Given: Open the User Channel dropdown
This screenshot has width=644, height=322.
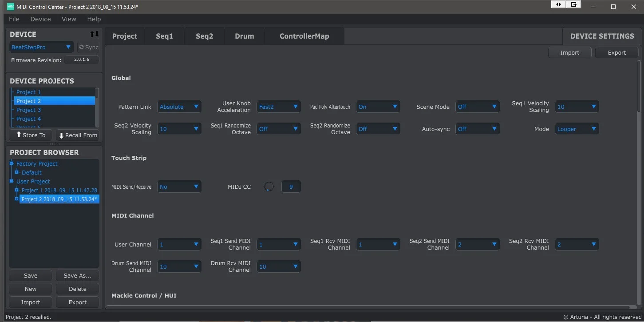Looking at the screenshot, I should tap(179, 244).
